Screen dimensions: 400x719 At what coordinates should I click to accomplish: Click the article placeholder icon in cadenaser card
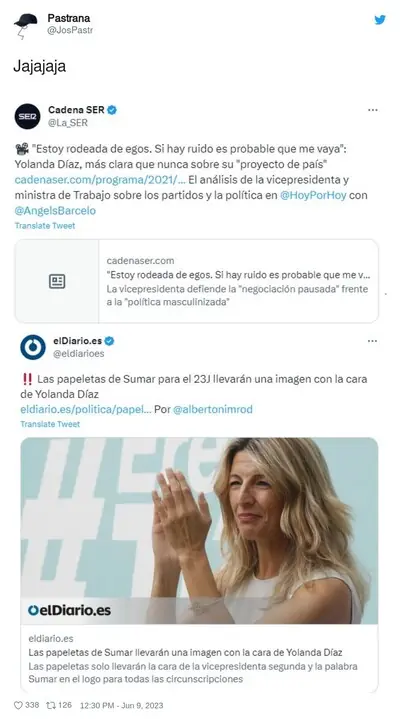[57, 281]
